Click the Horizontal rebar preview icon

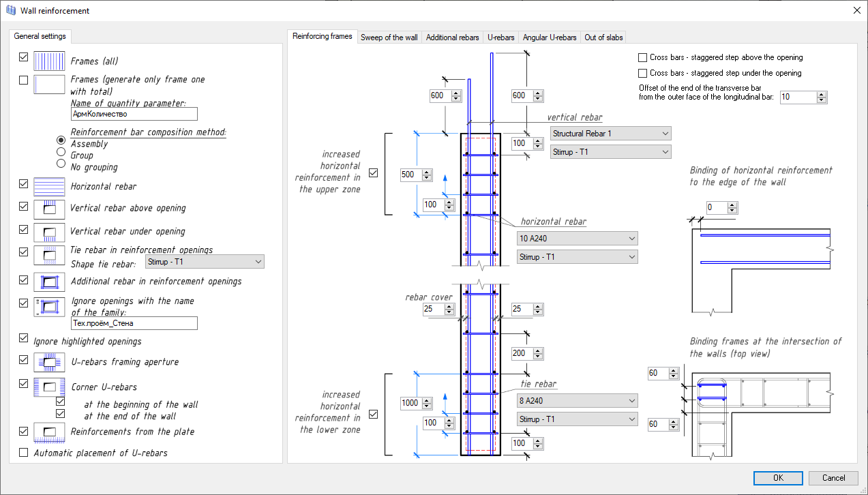point(50,186)
